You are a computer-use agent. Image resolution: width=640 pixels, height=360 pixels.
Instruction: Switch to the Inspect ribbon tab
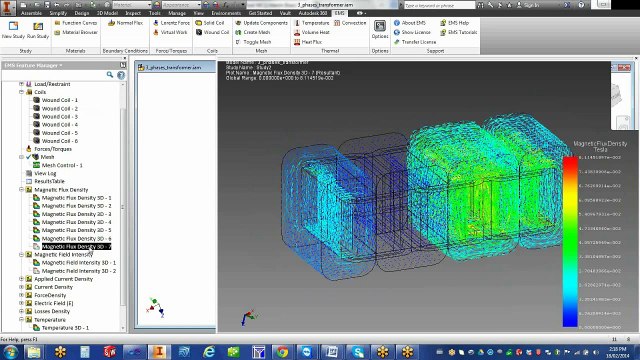point(133,13)
